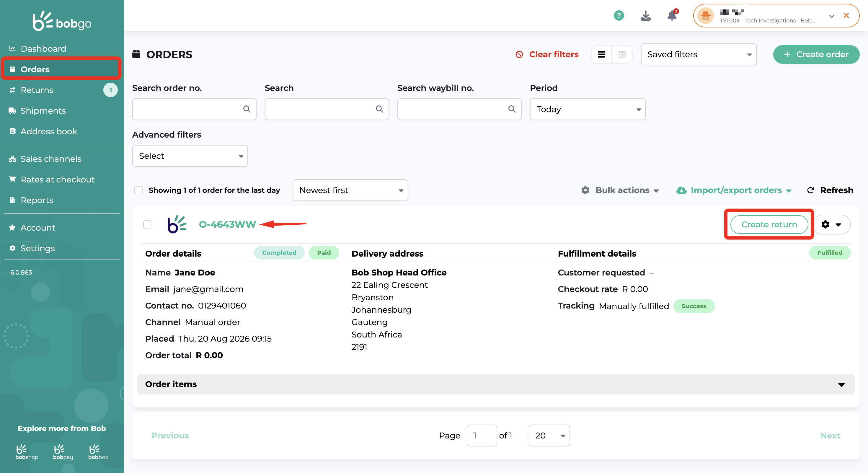Click the Page number input field
The image size is (868, 473).
coord(482,436)
